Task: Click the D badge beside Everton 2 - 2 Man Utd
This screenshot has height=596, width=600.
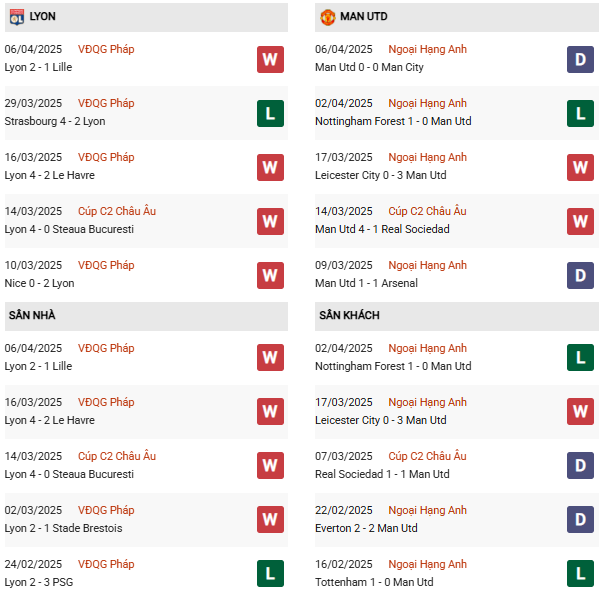Action: pyautogui.click(x=581, y=520)
